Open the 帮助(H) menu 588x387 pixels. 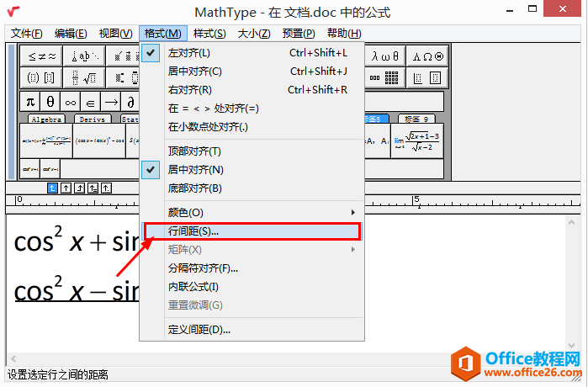pos(344,34)
